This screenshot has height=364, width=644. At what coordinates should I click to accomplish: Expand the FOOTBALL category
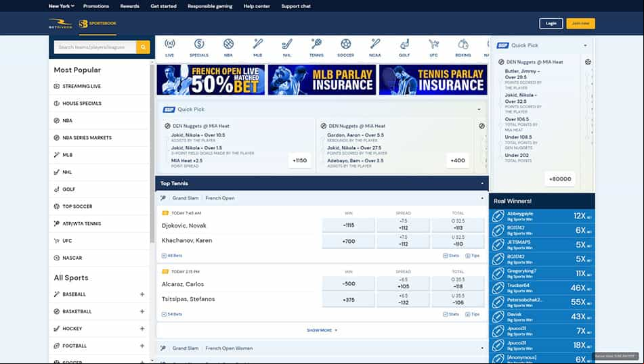pos(142,346)
